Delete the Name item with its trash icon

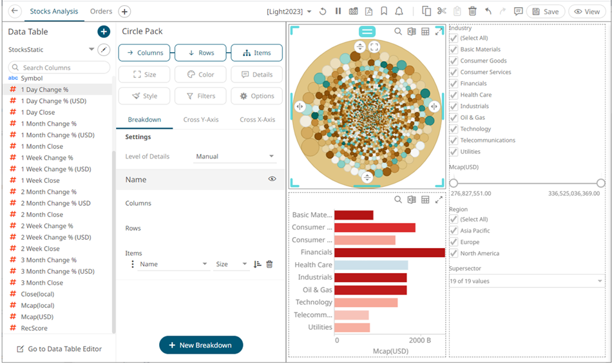[269, 264]
